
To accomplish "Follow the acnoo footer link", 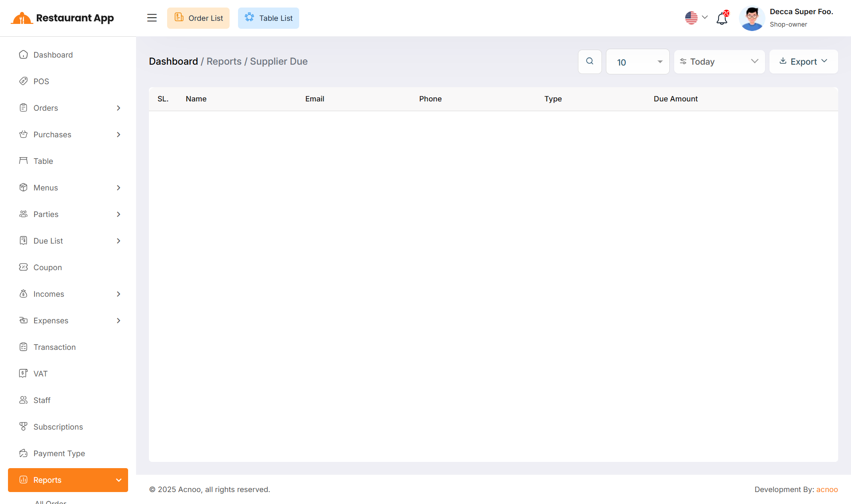I will coord(827,489).
